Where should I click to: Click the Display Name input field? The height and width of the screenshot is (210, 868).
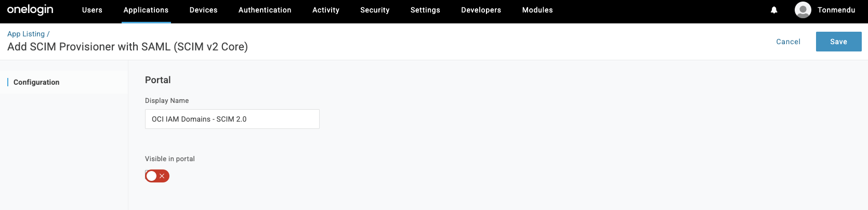tap(232, 119)
